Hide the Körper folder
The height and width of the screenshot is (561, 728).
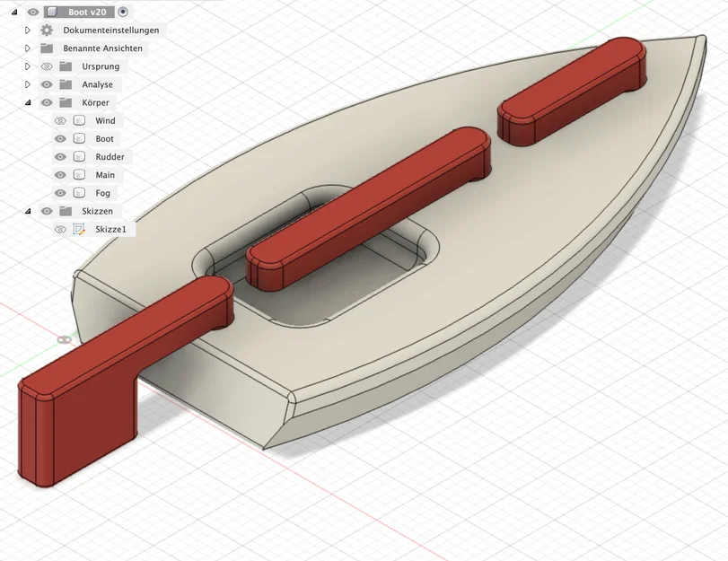(47, 102)
